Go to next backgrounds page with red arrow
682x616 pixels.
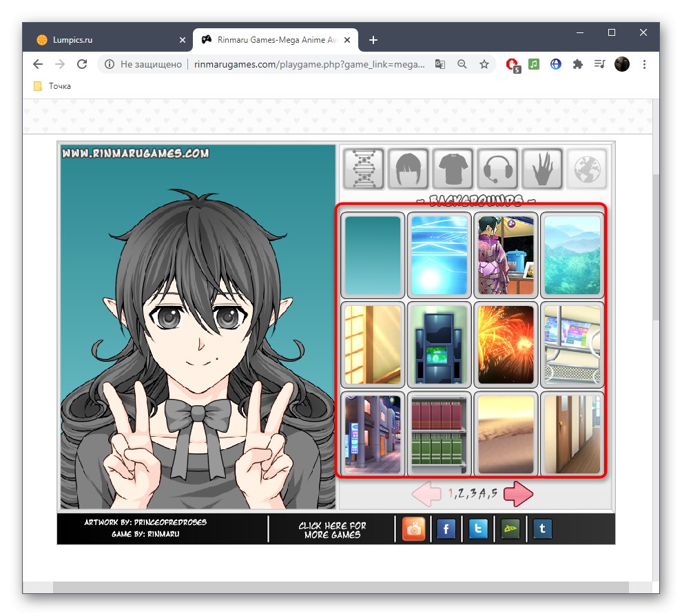pyautogui.click(x=518, y=494)
